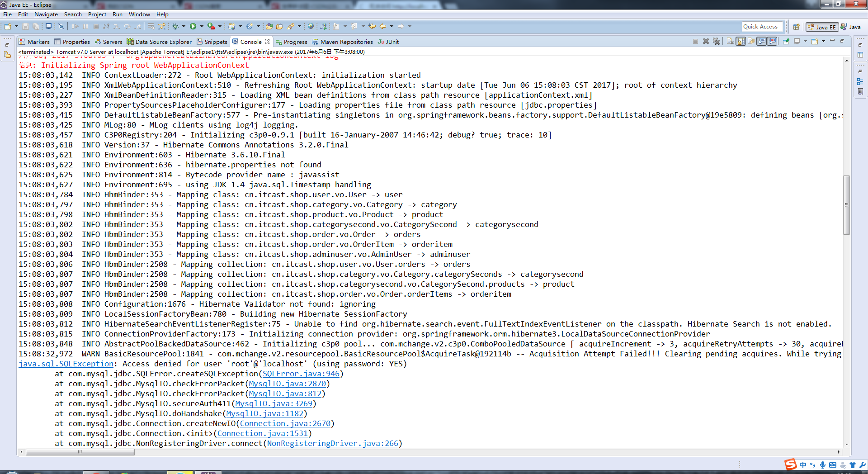Open the Project menu
The image size is (868, 474).
(x=97, y=14)
